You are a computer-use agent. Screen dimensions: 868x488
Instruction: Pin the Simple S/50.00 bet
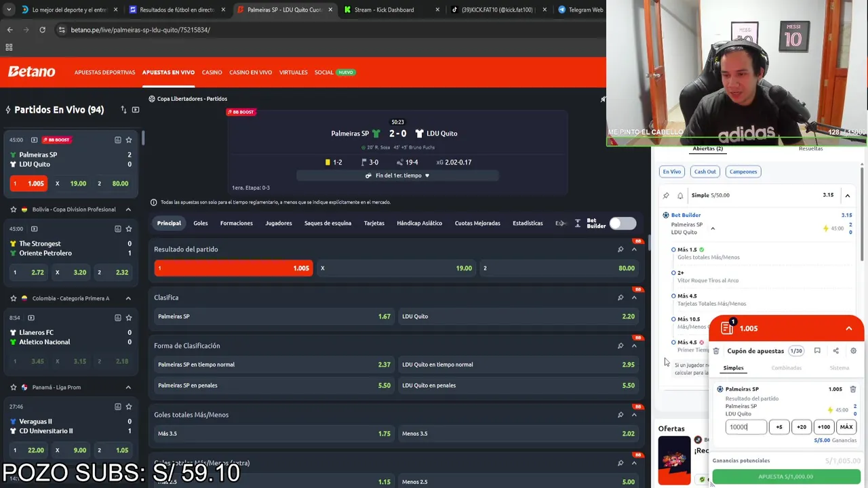tap(666, 195)
